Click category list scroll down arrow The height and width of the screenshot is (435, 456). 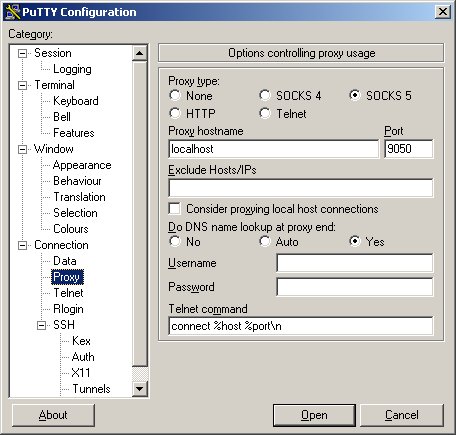pos(140,388)
